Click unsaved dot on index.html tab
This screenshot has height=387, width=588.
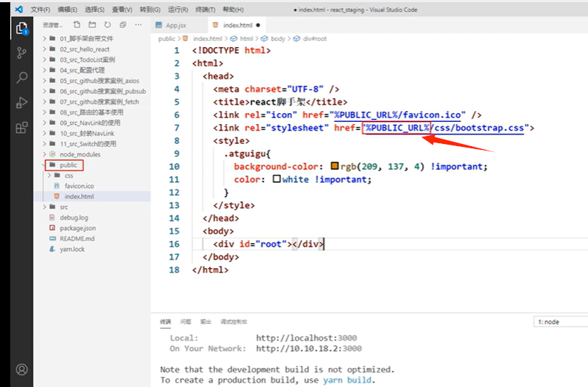[x=258, y=25]
